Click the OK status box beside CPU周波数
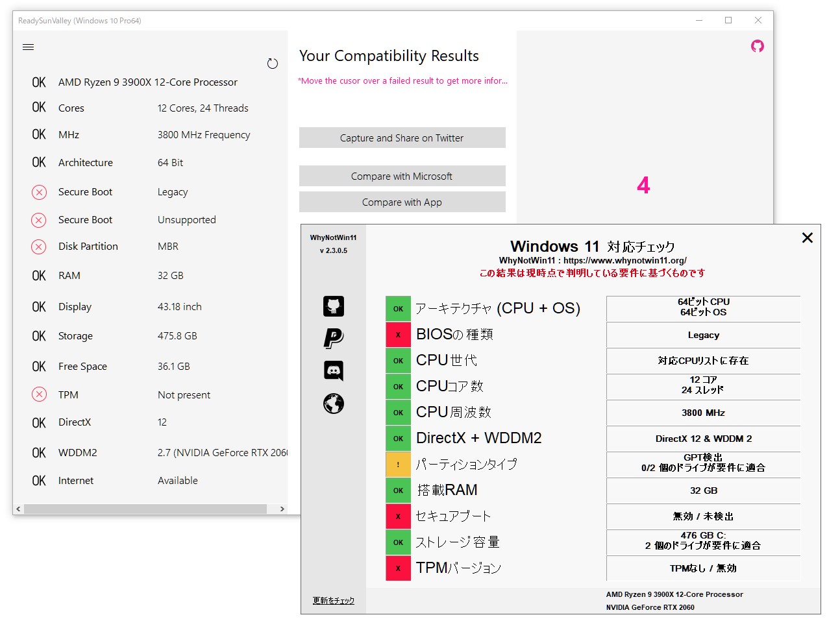The width and height of the screenshot is (840, 630). click(399, 413)
